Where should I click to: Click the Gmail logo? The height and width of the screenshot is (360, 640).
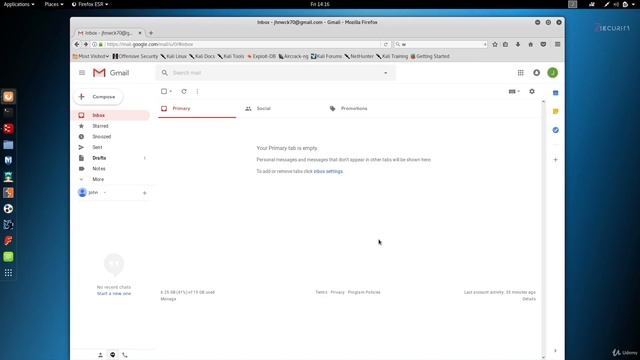(x=111, y=73)
